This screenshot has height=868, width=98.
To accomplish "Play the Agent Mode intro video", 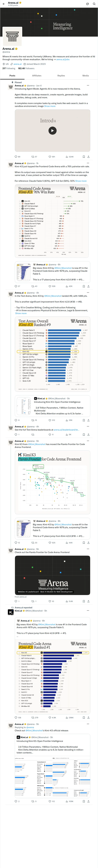I will point(52,130).
